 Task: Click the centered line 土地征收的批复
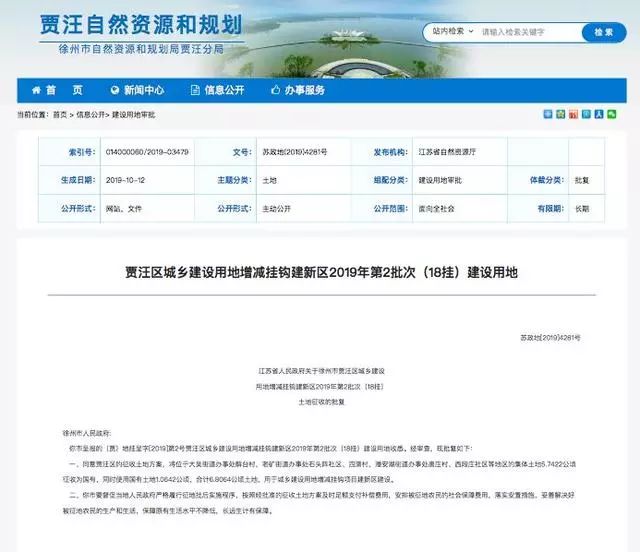coord(322,402)
